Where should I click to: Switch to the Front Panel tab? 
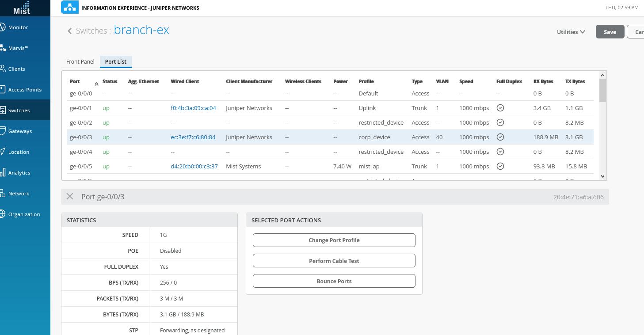(x=80, y=62)
